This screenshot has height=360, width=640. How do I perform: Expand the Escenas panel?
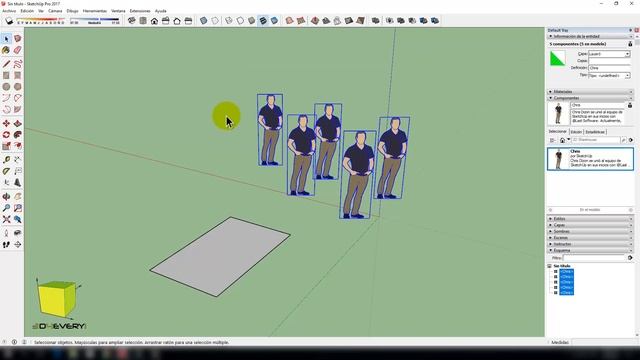click(x=590, y=238)
